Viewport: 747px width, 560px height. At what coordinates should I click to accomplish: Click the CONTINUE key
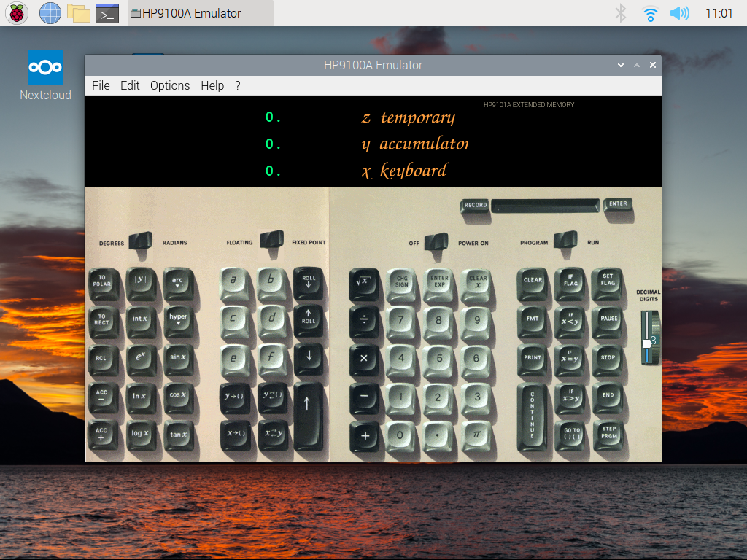[x=532, y=416]
